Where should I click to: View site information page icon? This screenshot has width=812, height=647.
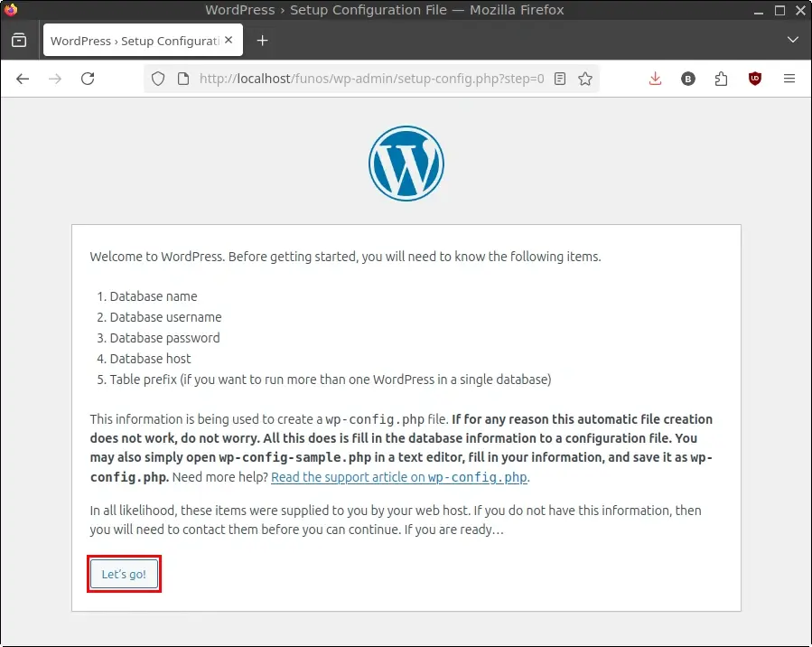tap(182, 79)
